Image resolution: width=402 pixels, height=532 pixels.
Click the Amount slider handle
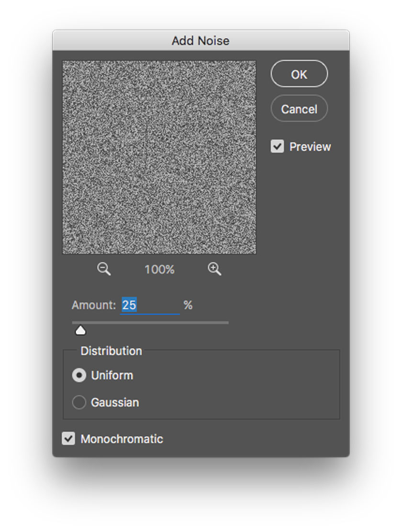[80, 330]
